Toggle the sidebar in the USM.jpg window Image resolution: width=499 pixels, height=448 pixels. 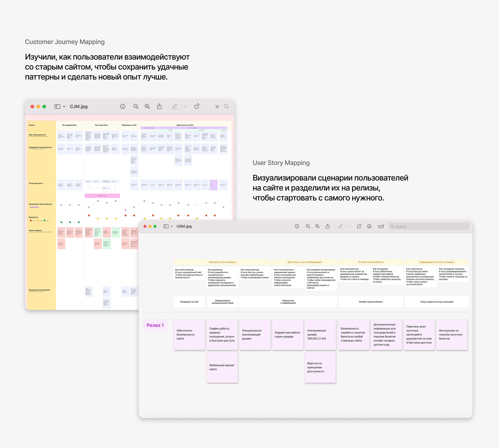coord(166,226)
